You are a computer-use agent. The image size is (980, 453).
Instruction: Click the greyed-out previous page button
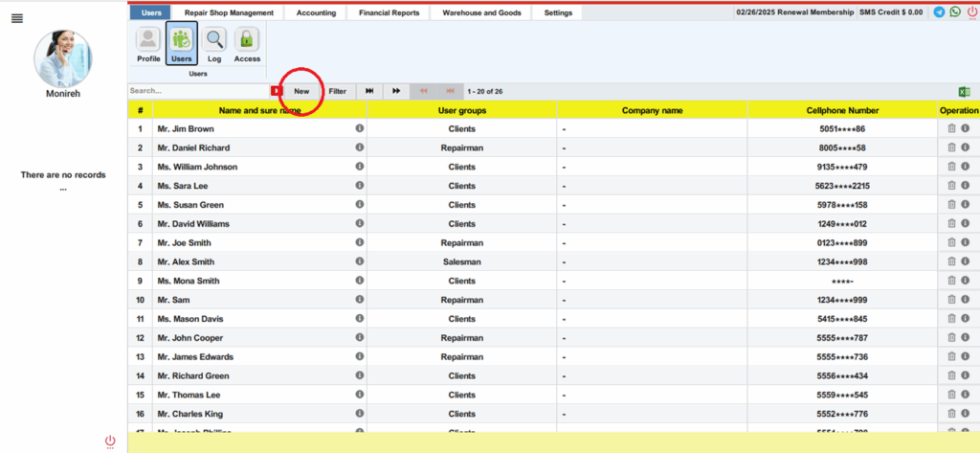tap(423, 91)
